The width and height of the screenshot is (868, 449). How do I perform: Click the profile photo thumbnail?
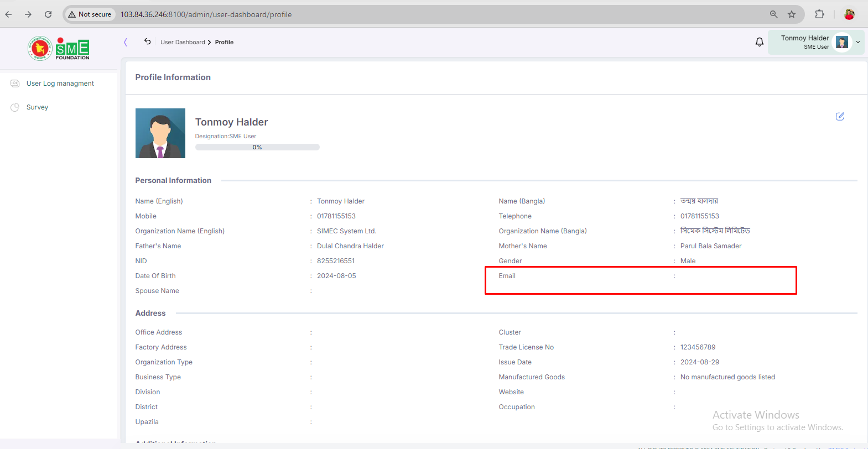160,133
